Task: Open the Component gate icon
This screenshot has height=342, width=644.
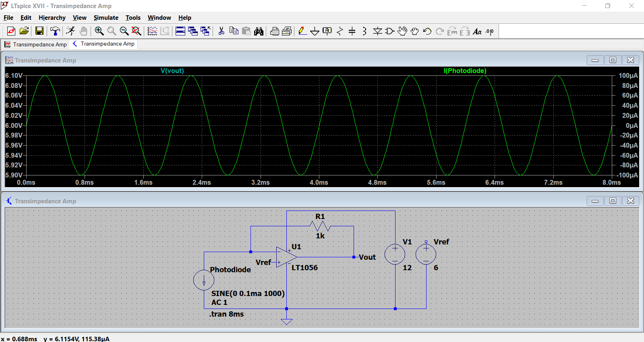Action: tap(389, 31)
